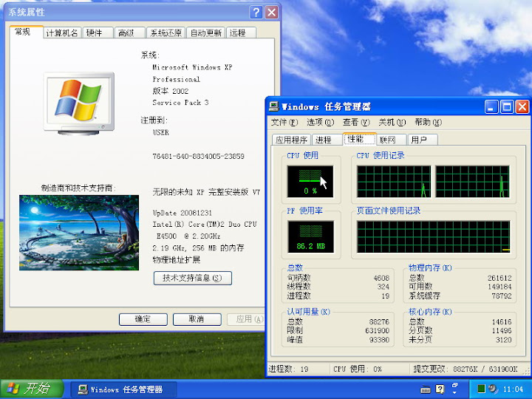Click the 'UpDate 20081231' text

[x=183, y=213]
